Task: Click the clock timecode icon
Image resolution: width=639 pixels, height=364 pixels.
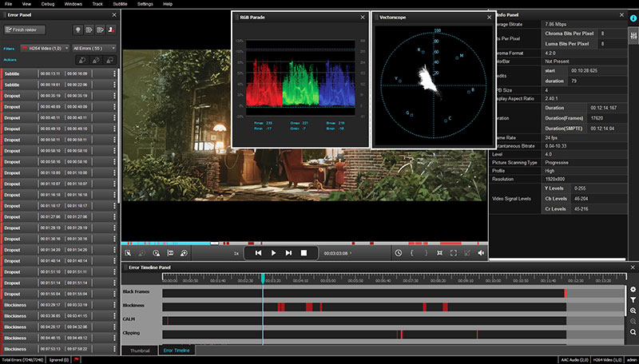Action: 398,253
